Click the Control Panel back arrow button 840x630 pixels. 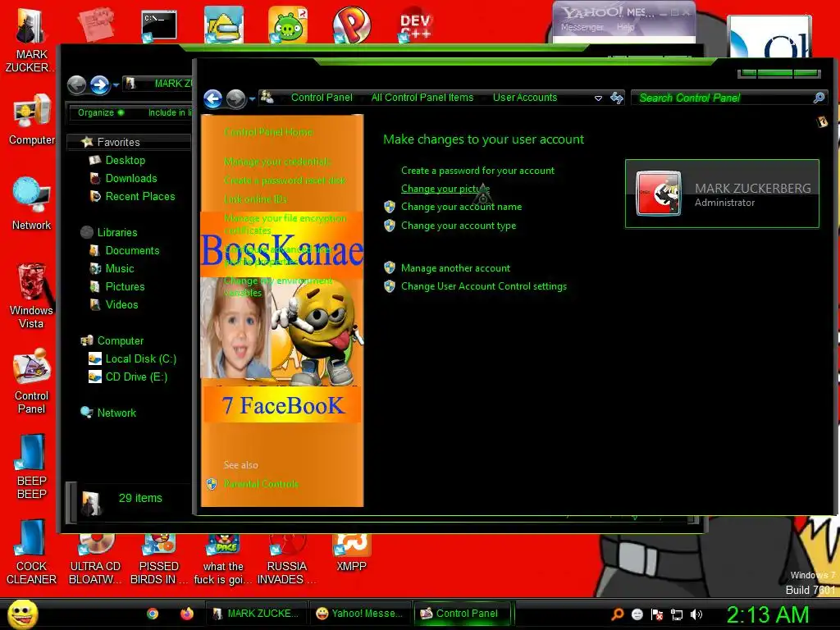[213, 98]
